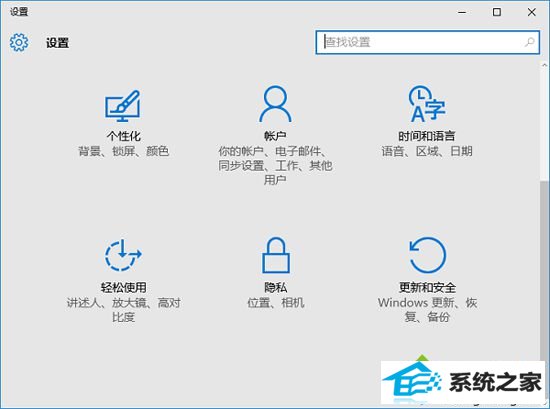550x409 pixels.
Task: Open the Ease of Access (轻松使用) icon
Action: pyautogui.click(x=123, y=255)
